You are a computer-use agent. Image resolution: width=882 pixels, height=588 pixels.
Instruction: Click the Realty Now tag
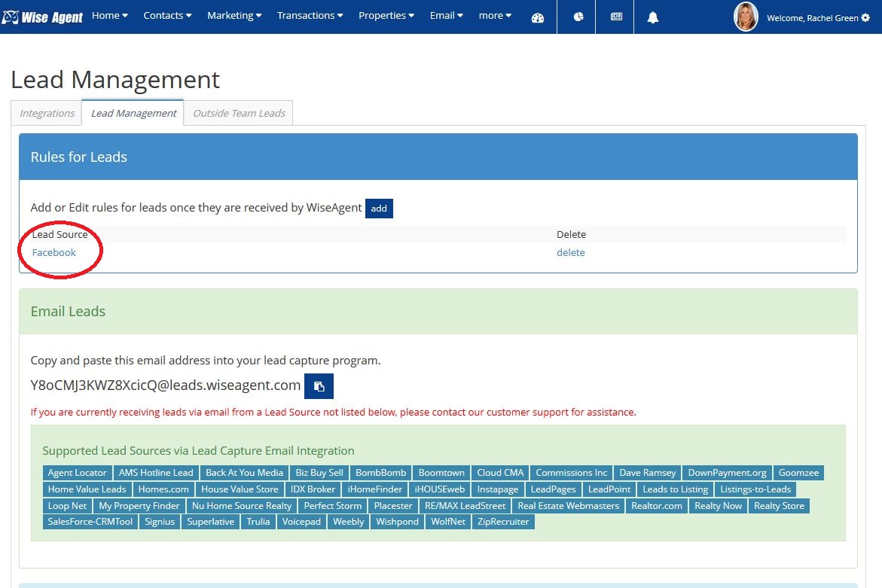tap(718, 505)
